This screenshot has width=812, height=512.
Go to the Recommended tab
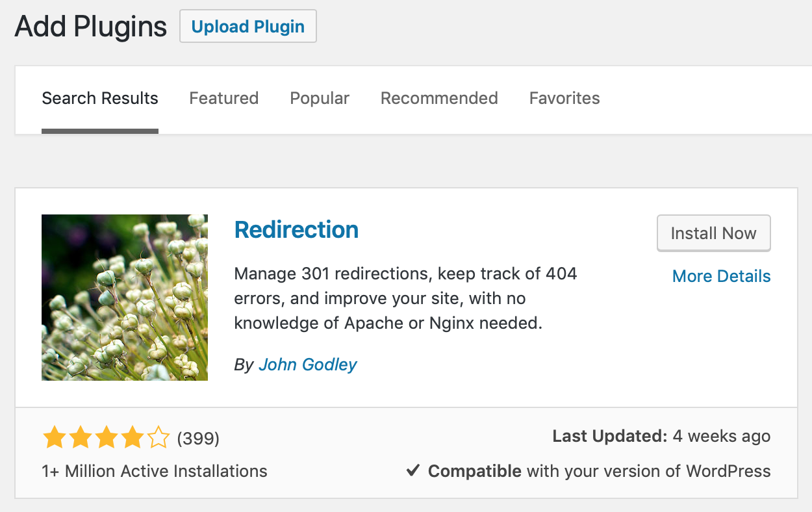click(x=439, y=98)
